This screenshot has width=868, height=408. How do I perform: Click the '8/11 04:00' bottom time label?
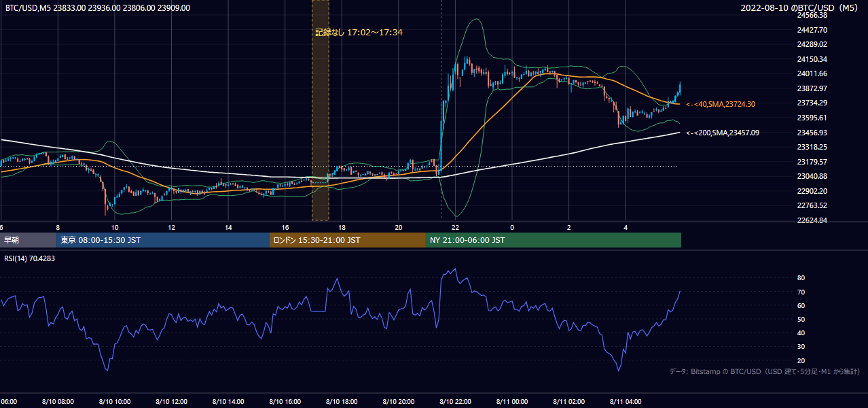coord(626,401)
